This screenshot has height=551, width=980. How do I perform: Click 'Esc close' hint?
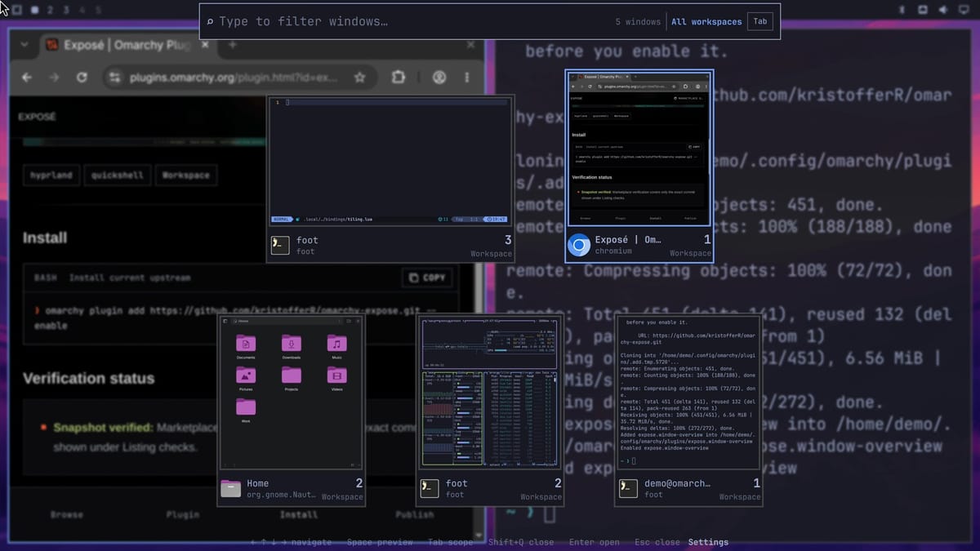tap(657, 542)
